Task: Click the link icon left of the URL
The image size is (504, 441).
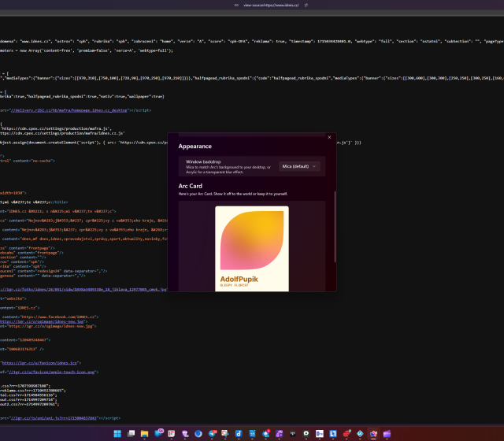Action: pos(238,5)
